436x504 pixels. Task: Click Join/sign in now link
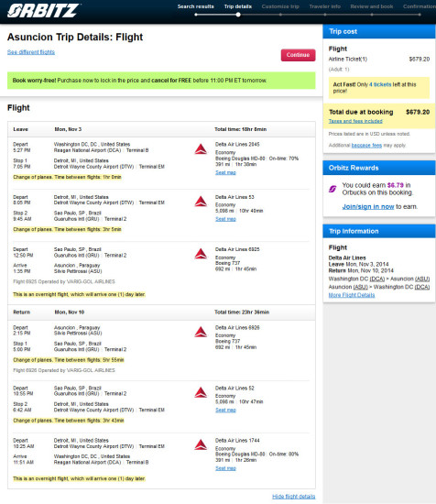tap(368, 207)
